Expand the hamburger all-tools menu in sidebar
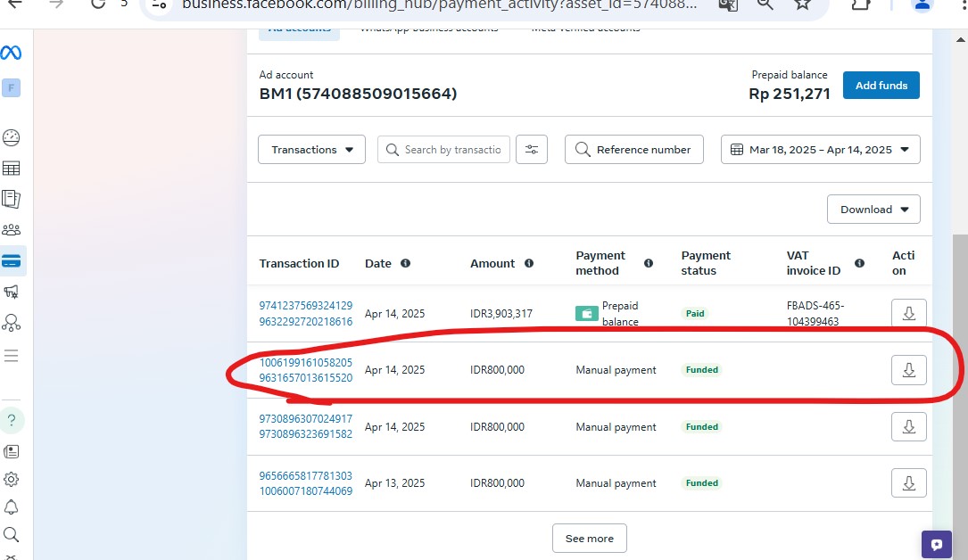 pos(12,356)
